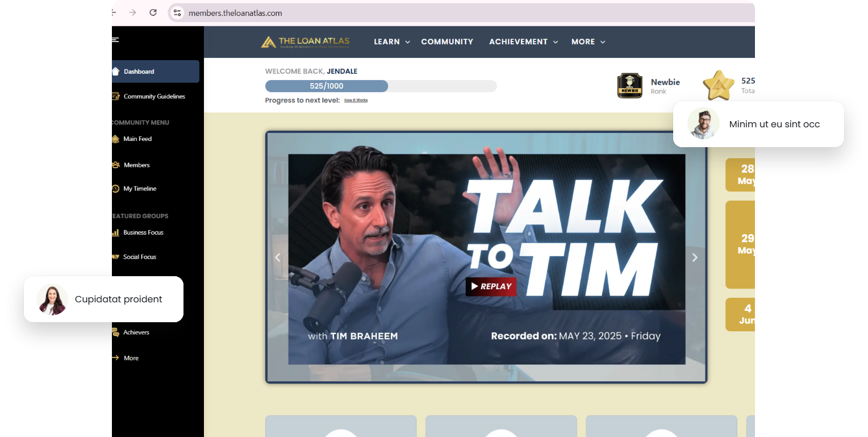
Task: Click the Achievers icon in sidebar
Action: click(115, 332)
